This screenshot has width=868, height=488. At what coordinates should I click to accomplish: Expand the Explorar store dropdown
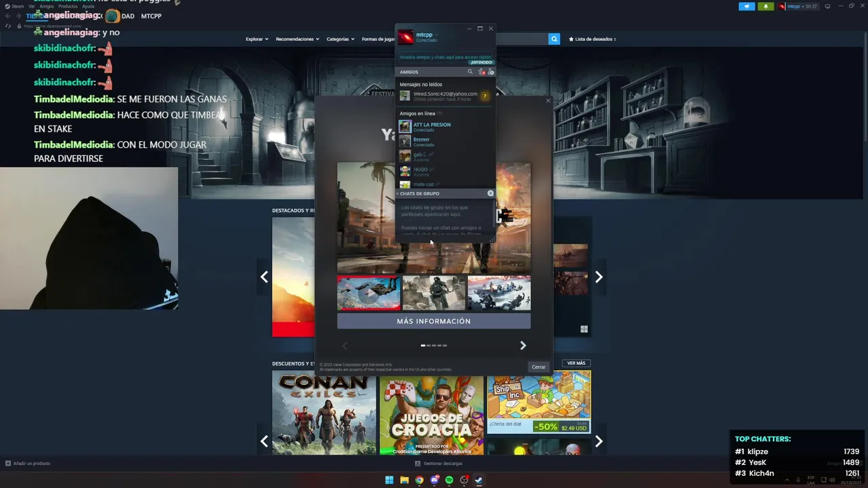click(256, 39)
